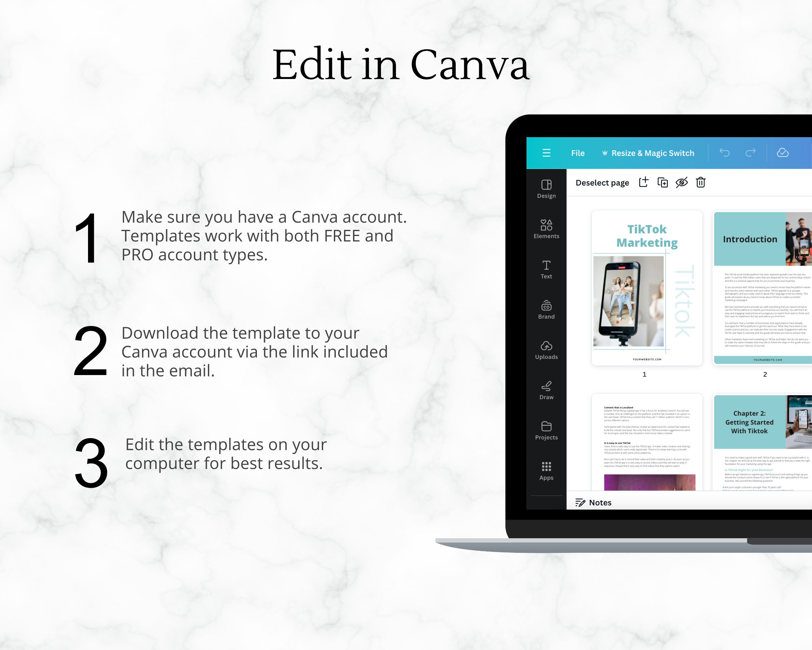Click the hamburger menu expander
This screenshot has width=812, height=650.
coord(547,153)
